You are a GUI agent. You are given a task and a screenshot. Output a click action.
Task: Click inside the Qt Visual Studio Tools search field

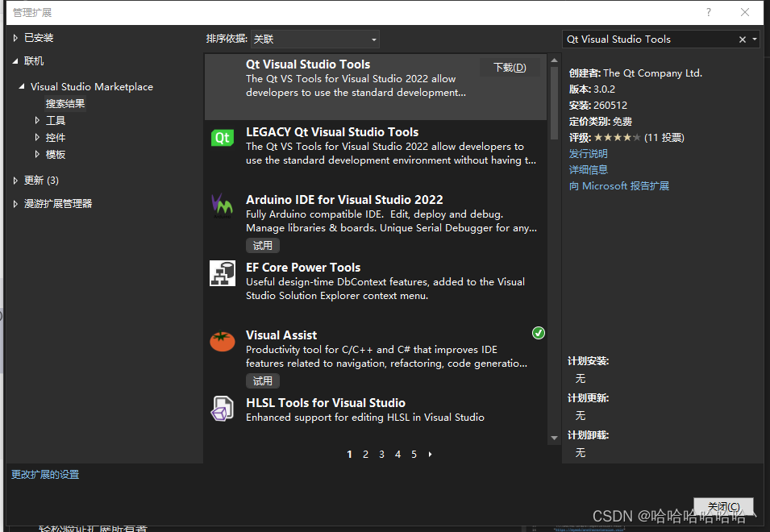pyautogui.click(x=648, y=39)
